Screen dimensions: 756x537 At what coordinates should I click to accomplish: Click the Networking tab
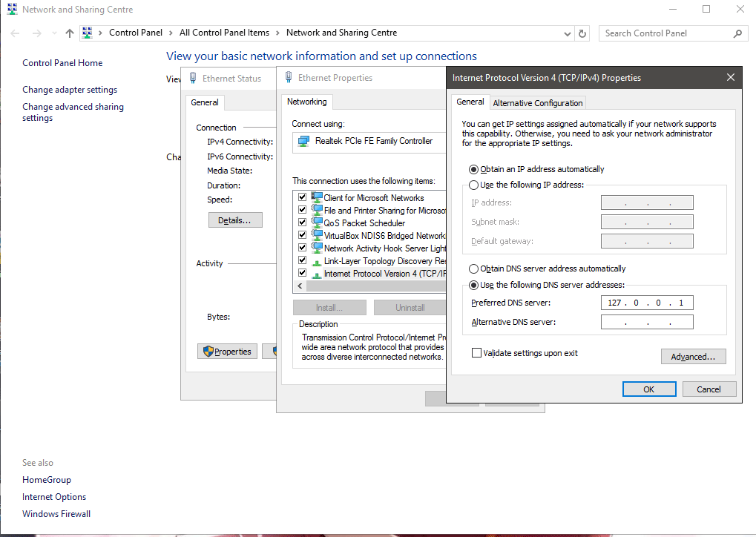(x=306, y=102)
